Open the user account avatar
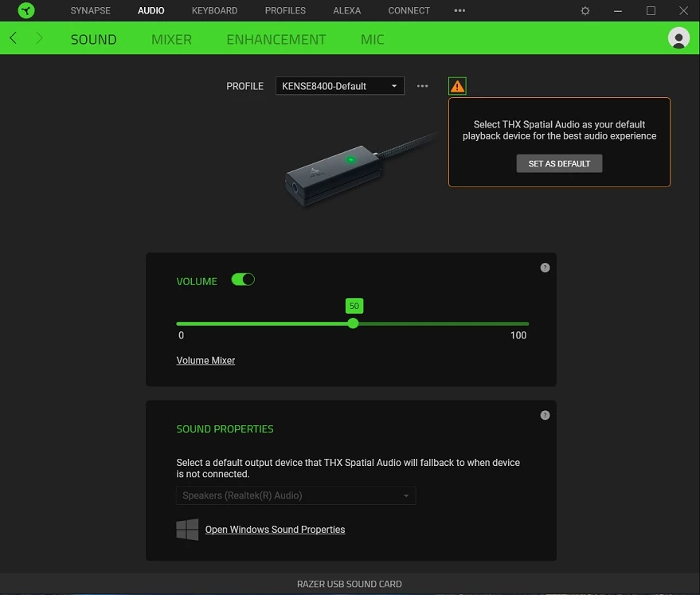The height and width of the screenshot is (595, 700). point(678,38)
